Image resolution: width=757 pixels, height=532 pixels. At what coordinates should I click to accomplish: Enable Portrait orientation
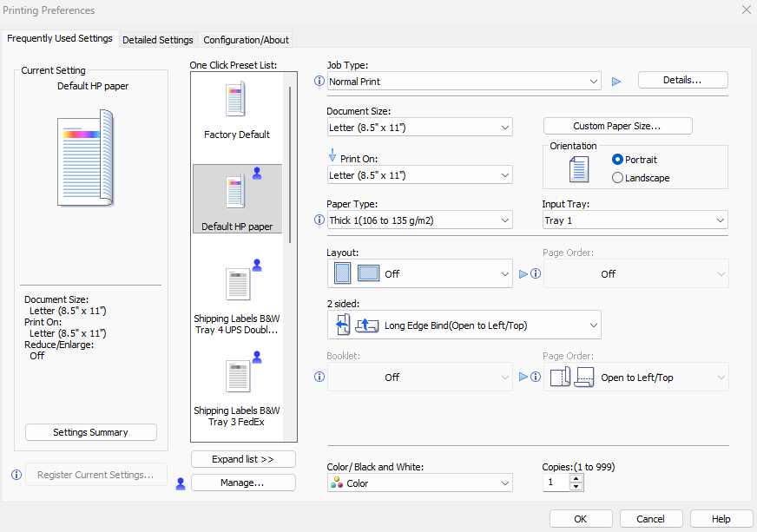617,159
